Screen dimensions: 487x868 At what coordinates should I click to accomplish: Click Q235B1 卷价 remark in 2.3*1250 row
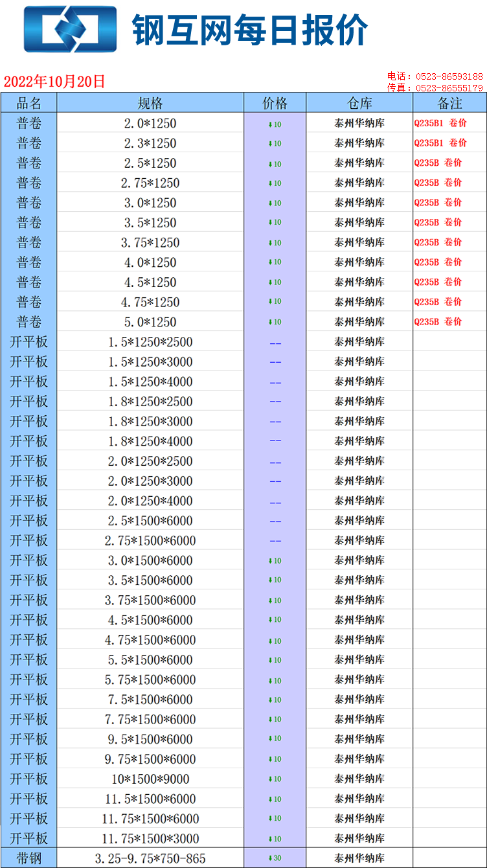440,143
